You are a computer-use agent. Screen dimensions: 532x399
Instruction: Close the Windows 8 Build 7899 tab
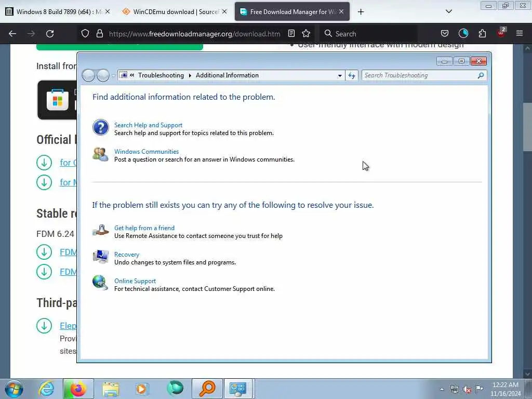(107, 11)
